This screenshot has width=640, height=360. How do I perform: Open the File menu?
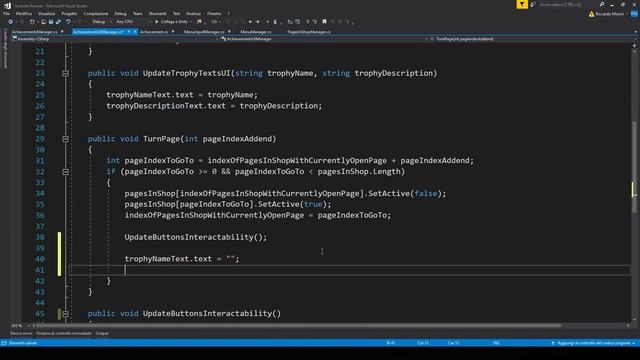click(x=6, y=13)
